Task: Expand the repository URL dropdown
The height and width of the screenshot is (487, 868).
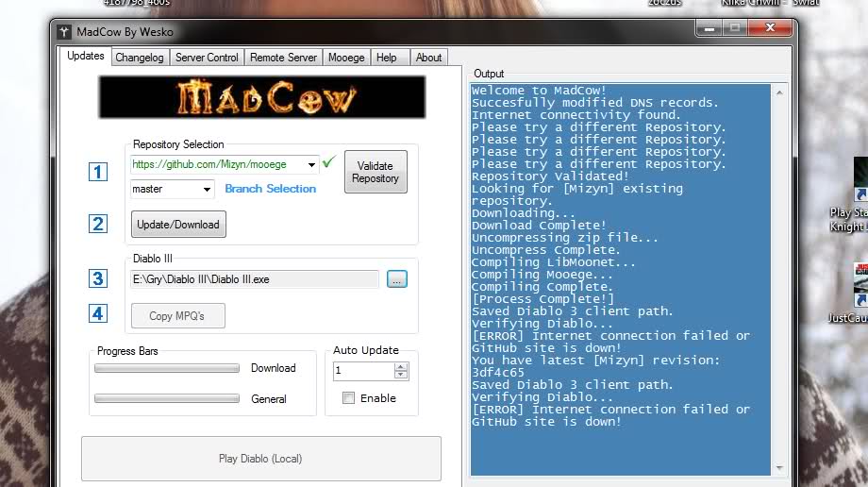Action: 312,165
